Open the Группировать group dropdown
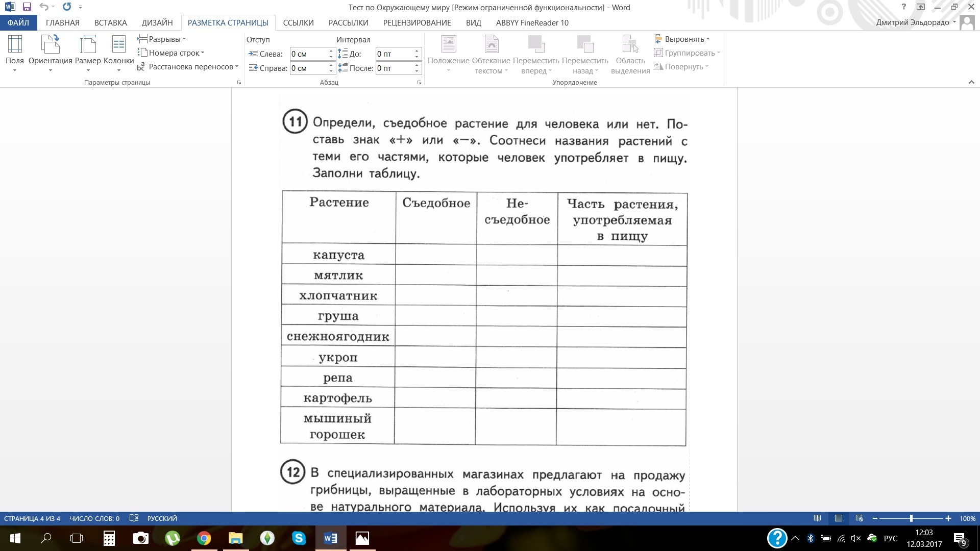The width and height of the screenshot is (980, 551). click(687, 53)
